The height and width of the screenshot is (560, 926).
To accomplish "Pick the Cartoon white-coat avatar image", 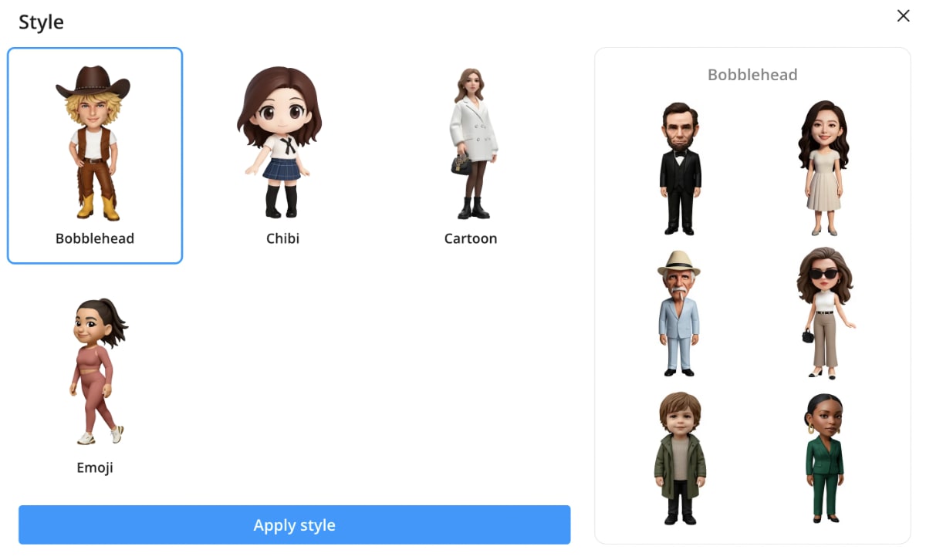I will tap(471, 143).
